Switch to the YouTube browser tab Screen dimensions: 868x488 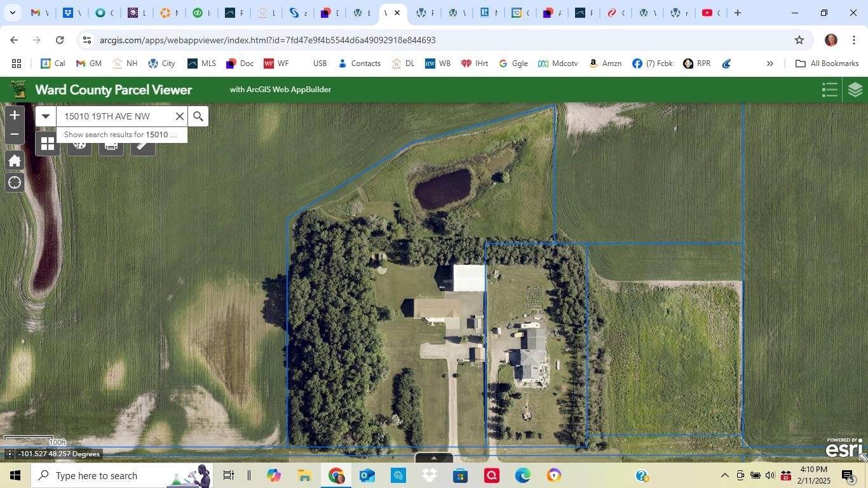(x=711, y=13)
